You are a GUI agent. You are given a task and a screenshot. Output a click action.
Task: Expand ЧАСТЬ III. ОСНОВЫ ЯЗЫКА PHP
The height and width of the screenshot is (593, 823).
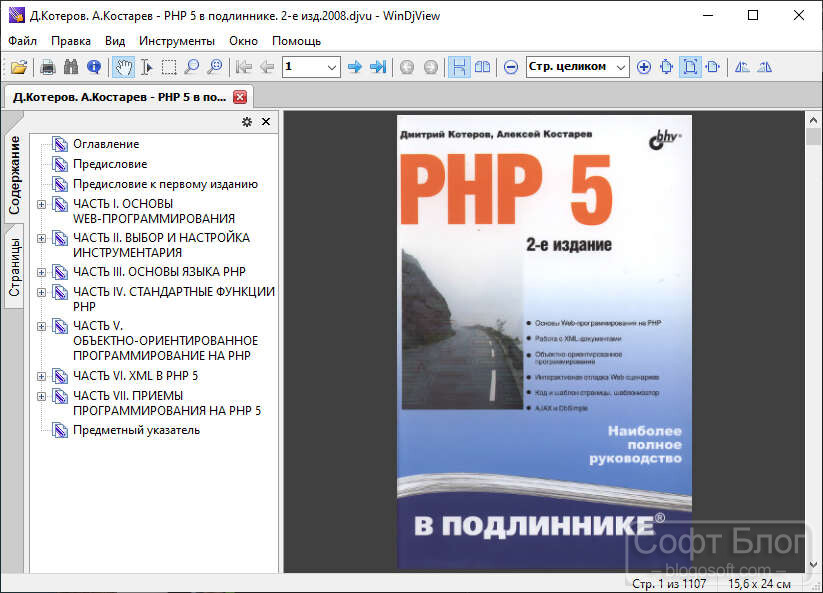pyautogui.click(x=41, y=272)
